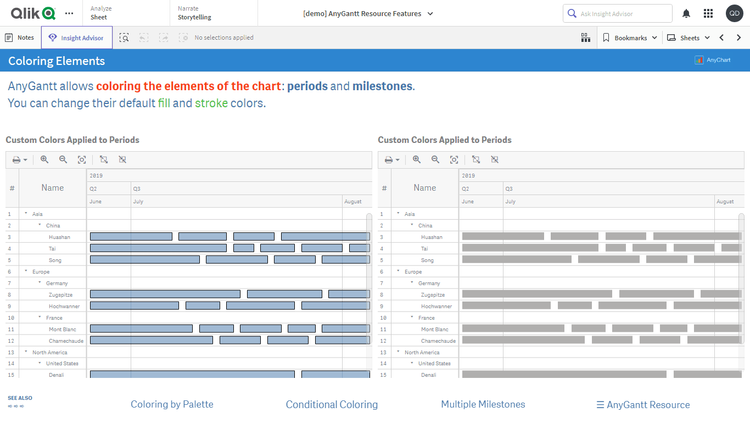Open the Analyze Sheet tab

102,13
